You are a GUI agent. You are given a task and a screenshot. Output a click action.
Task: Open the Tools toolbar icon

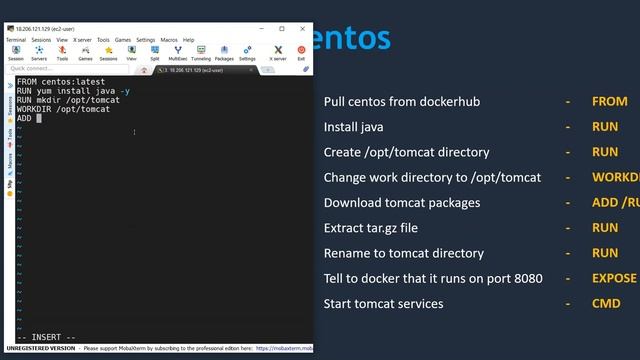pos(62,53)
